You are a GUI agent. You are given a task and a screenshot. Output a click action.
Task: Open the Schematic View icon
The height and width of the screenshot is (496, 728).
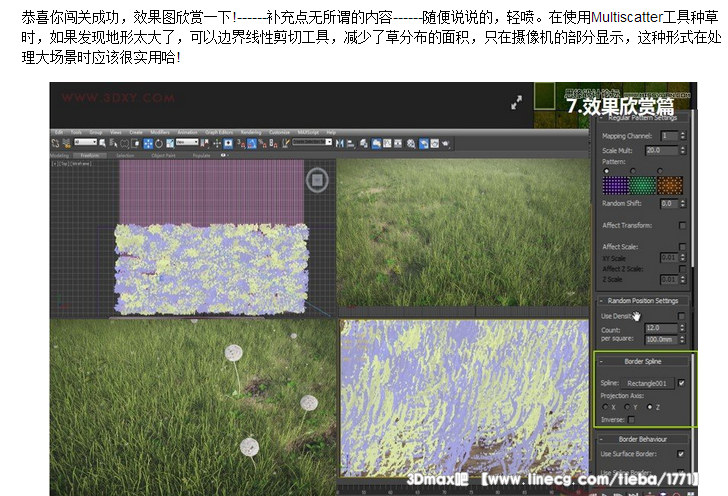pos(398,143)
